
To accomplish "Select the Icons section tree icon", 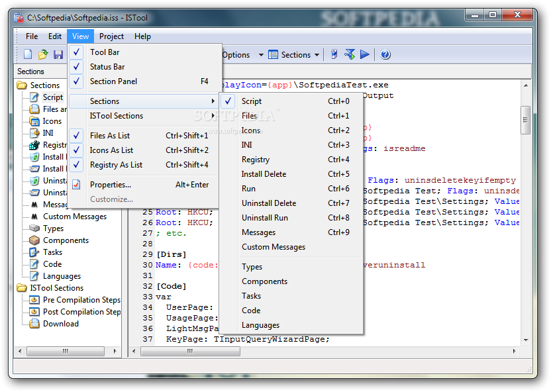I will point(34,121).
